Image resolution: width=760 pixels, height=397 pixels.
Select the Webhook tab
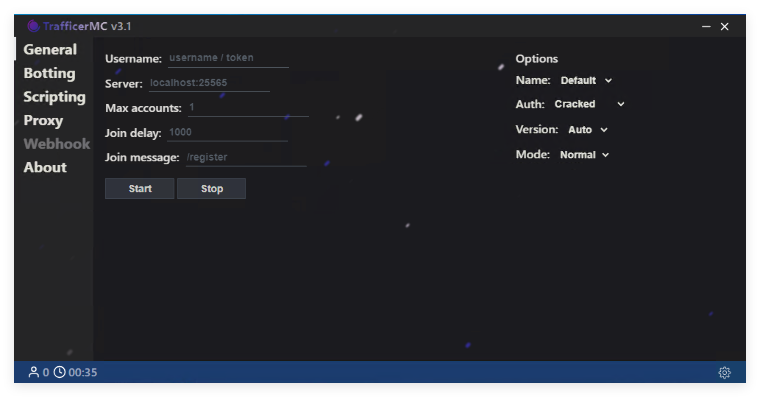point(57,144)
